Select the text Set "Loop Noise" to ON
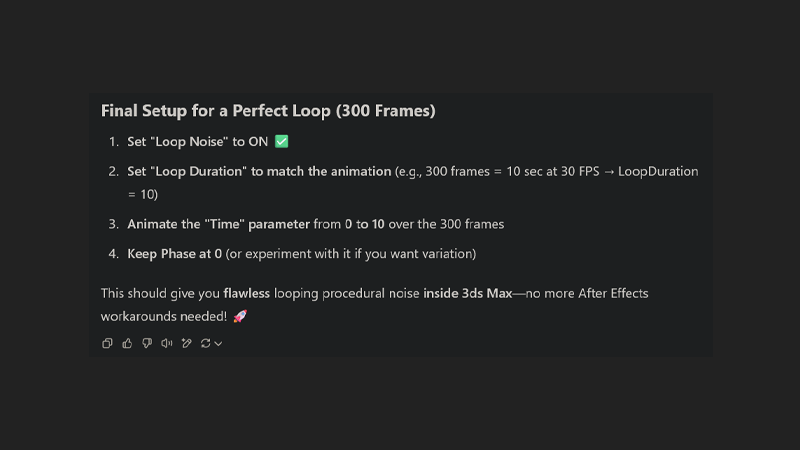 (197, 142)
